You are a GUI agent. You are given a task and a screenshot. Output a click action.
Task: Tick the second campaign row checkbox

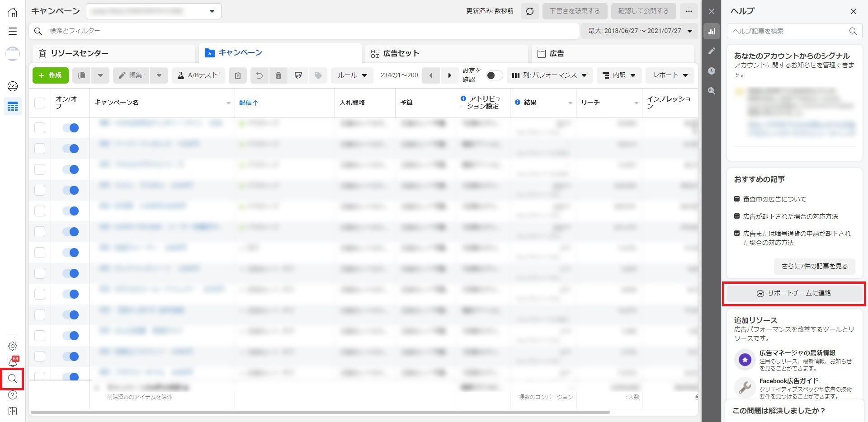pos(40,149)
